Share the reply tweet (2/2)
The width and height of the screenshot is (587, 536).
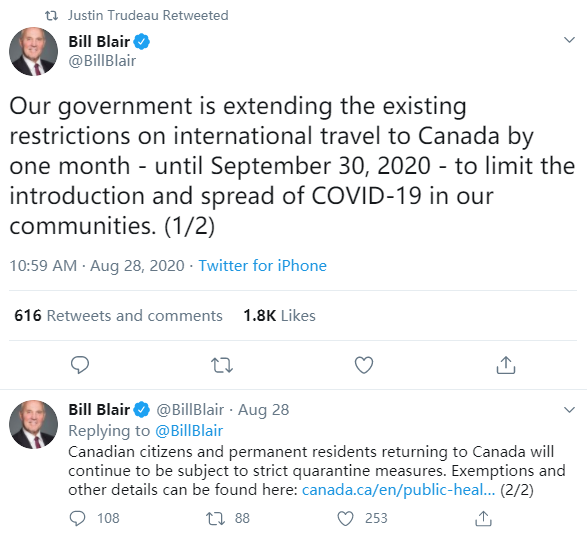[x=483, y=518]
